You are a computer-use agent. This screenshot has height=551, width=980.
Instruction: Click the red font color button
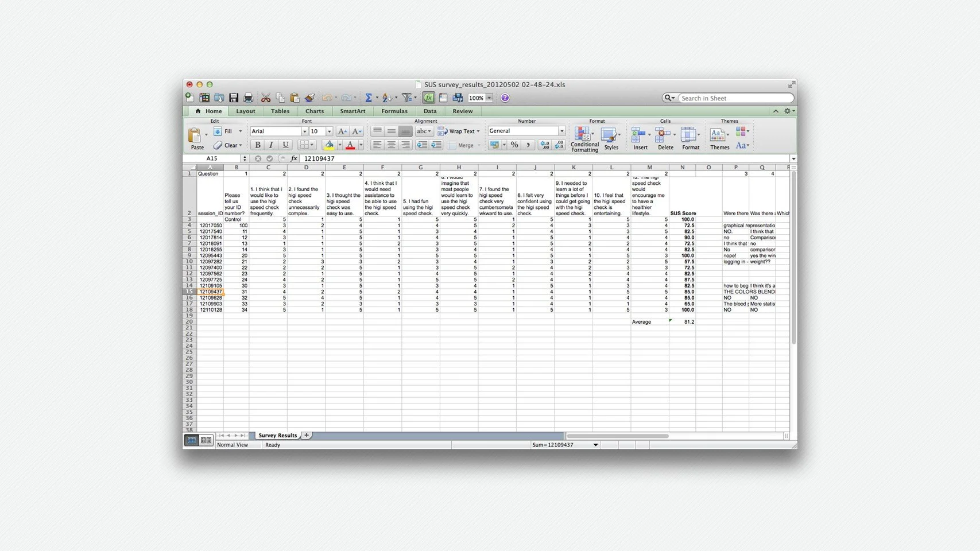coord(350,145)
